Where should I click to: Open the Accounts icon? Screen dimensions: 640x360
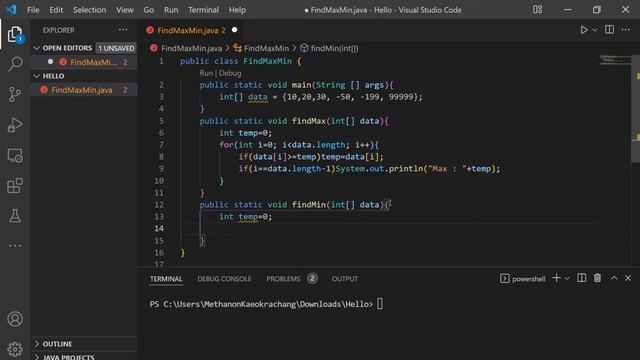click(15, 319)
